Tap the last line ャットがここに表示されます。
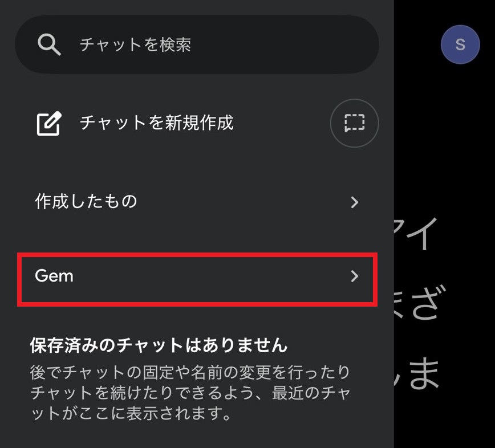 [x=131, y=413]
